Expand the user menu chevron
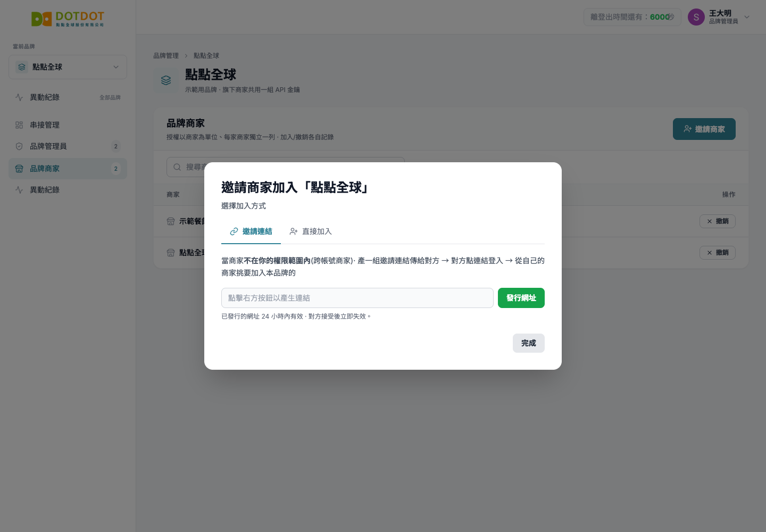Screen dimensions: 766x532 point(747,17)
